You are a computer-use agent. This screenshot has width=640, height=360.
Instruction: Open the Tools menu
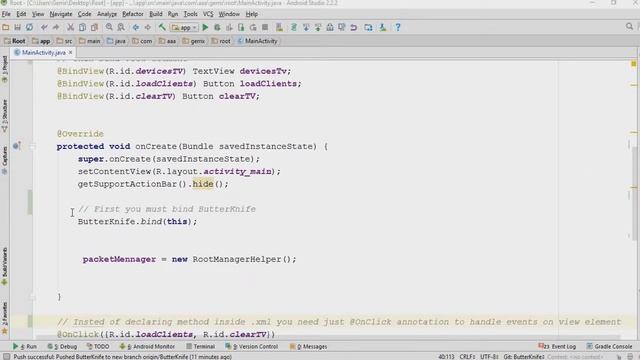point(190,14)
